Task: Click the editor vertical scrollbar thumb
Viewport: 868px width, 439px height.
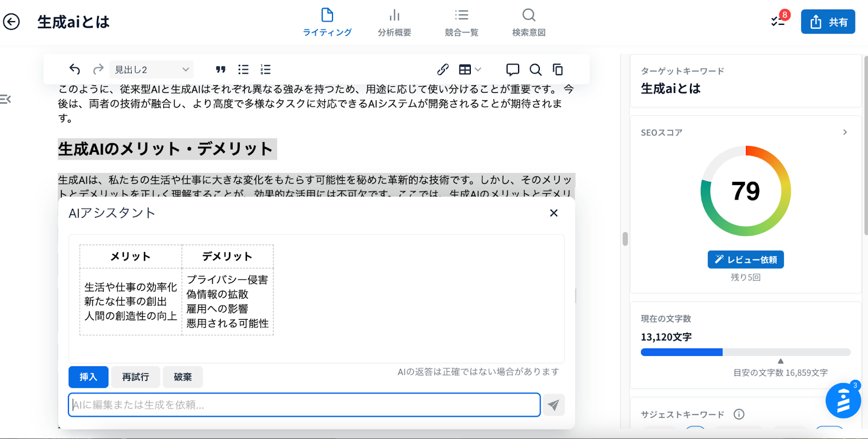Action: tap(625, 239)
